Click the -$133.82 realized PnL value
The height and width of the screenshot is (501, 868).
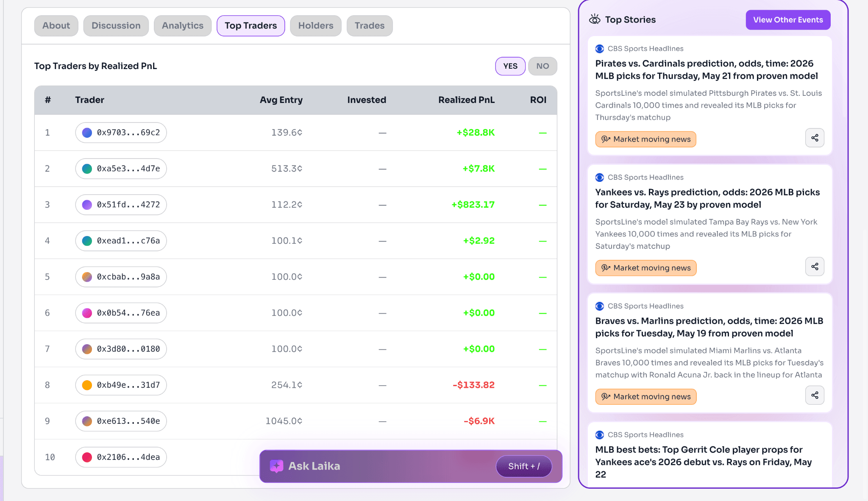tap(473, 385)
